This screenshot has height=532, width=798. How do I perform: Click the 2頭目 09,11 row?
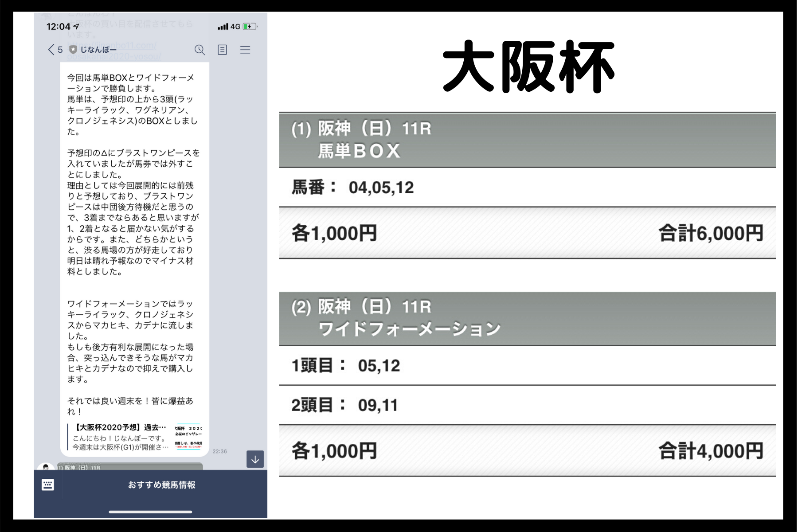(528, 405)
